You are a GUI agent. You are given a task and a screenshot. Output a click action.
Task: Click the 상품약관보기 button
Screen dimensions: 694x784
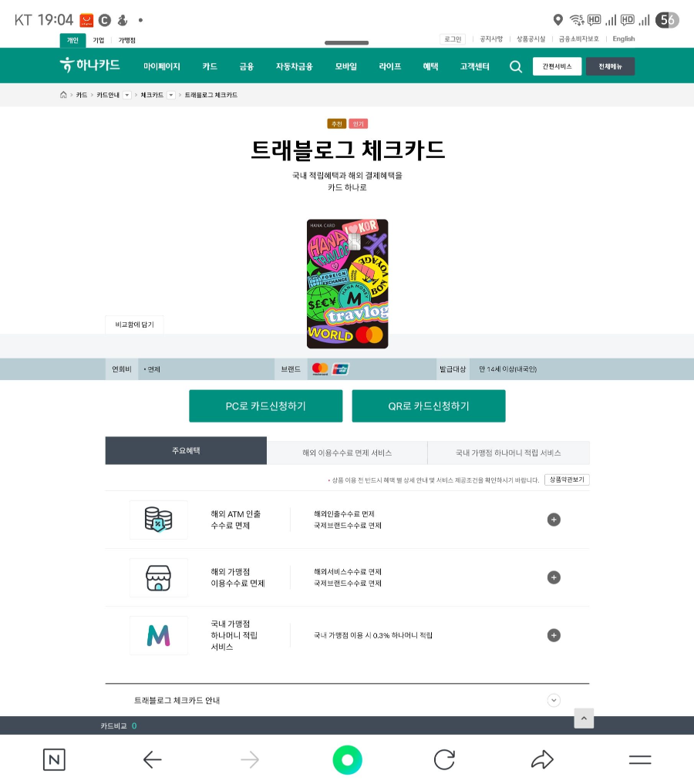coord(567,479)
